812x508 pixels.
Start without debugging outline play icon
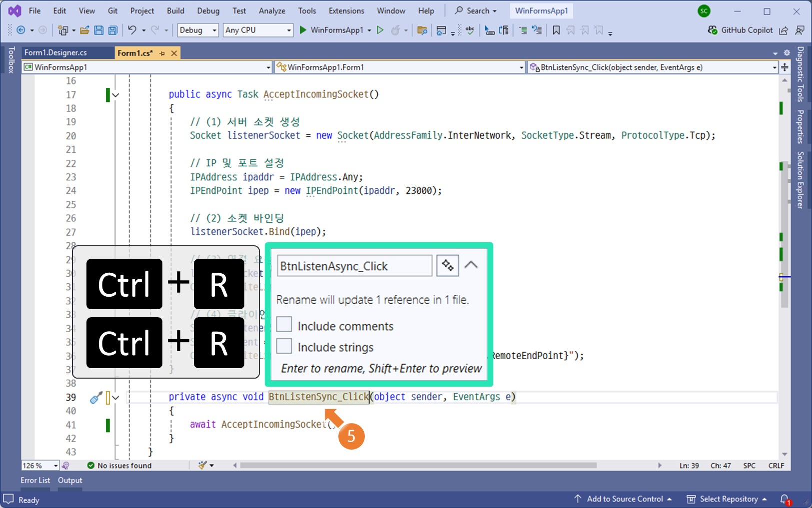pos(380,30)
